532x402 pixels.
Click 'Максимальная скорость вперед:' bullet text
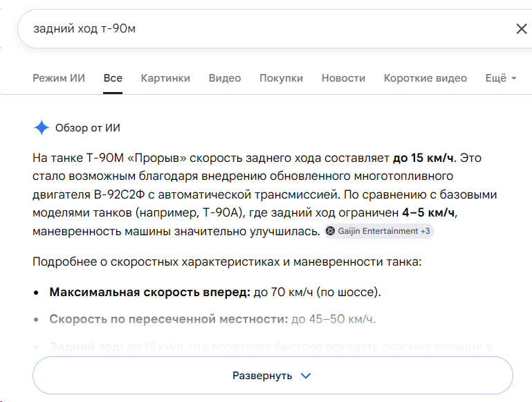tap(149, 292)
